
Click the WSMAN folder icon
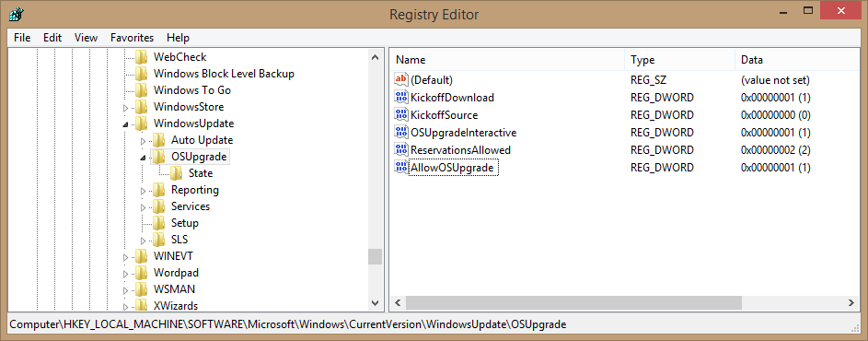click(x=142, y=289)
